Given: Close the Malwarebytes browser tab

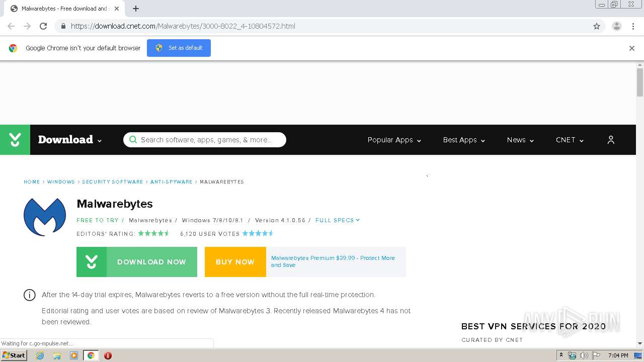Looking at the screenshot, I should pos(117,9).
